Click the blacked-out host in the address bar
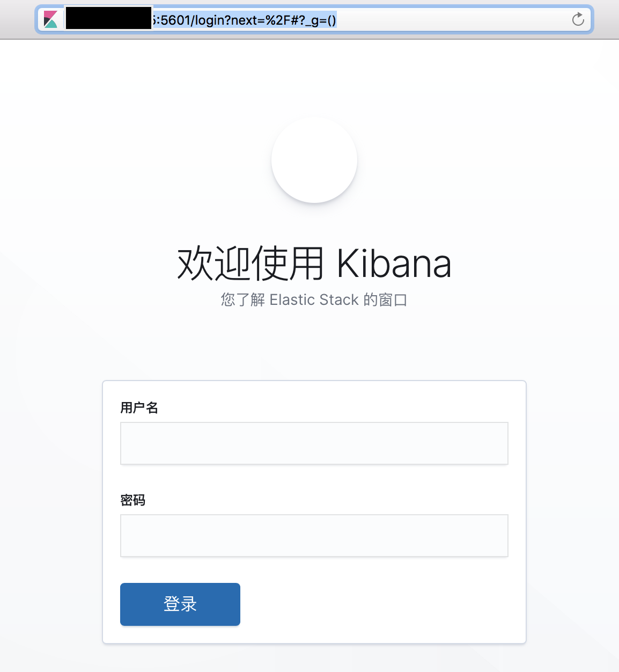This screenshot has height=672, width=619. [108, 18]
